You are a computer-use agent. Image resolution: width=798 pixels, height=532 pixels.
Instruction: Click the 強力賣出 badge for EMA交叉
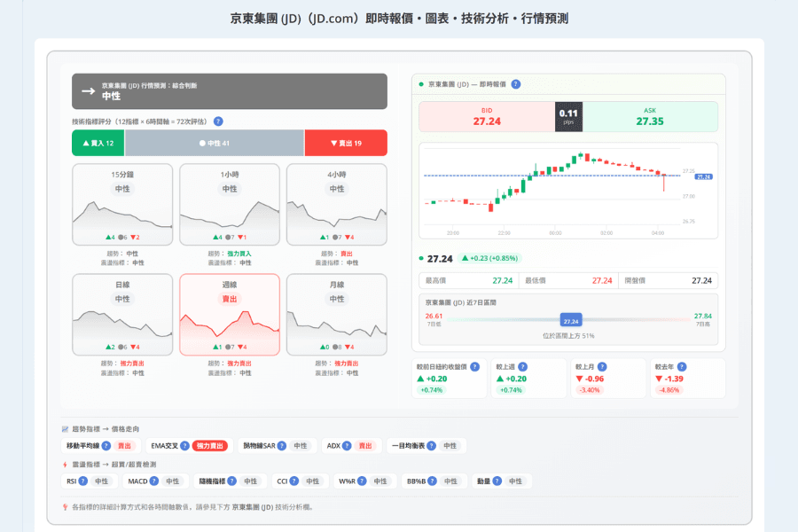coord(210,445)
